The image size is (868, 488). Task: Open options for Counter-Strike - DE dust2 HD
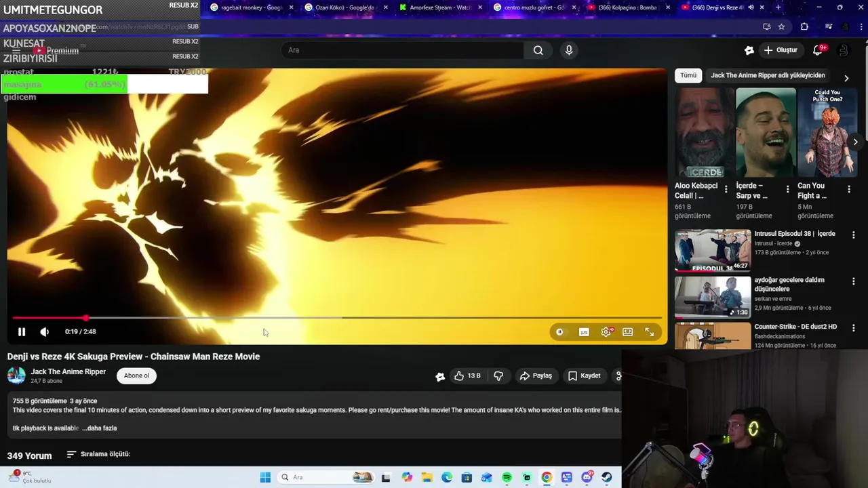click(854, 328)
